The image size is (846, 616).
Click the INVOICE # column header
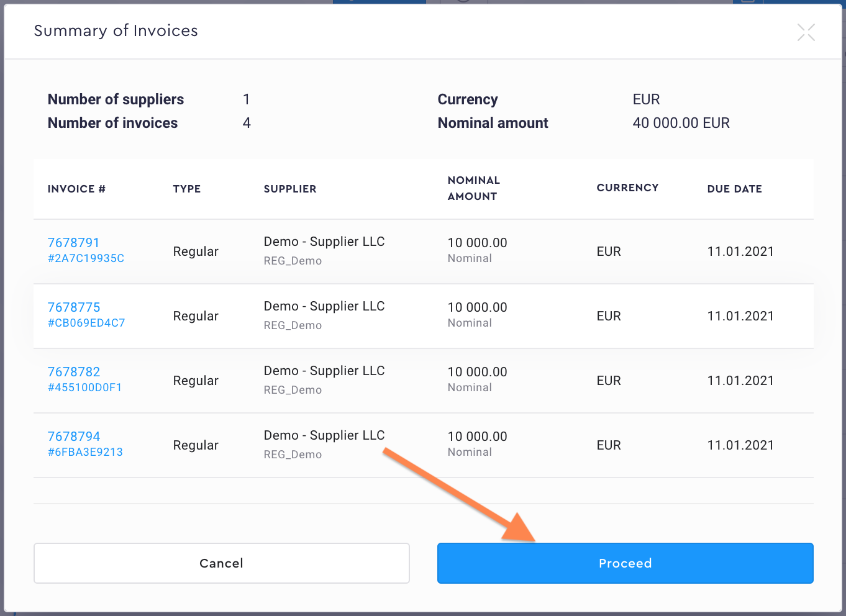(76, 189)
